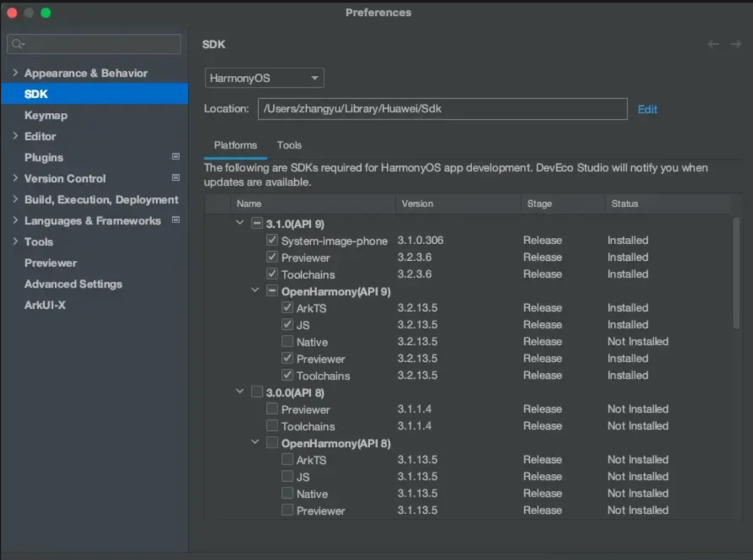The image size is (753, 560).
Task: Select the Platforms tab
Action: 235,145
